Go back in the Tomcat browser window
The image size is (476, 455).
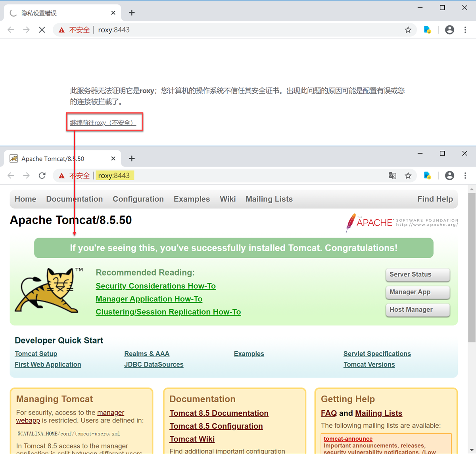click(11, 175)
